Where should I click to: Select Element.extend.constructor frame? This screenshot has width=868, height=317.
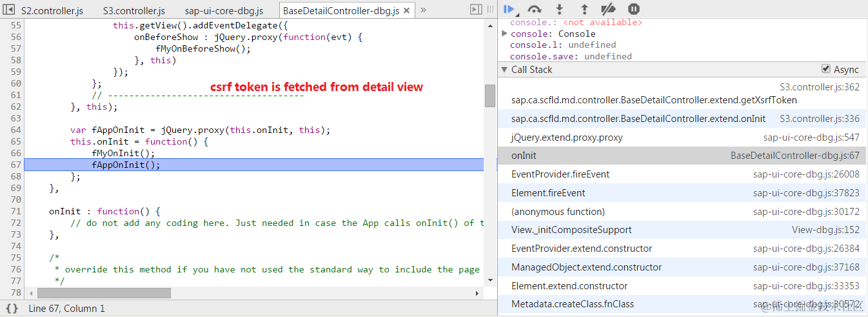coord(682,286)
